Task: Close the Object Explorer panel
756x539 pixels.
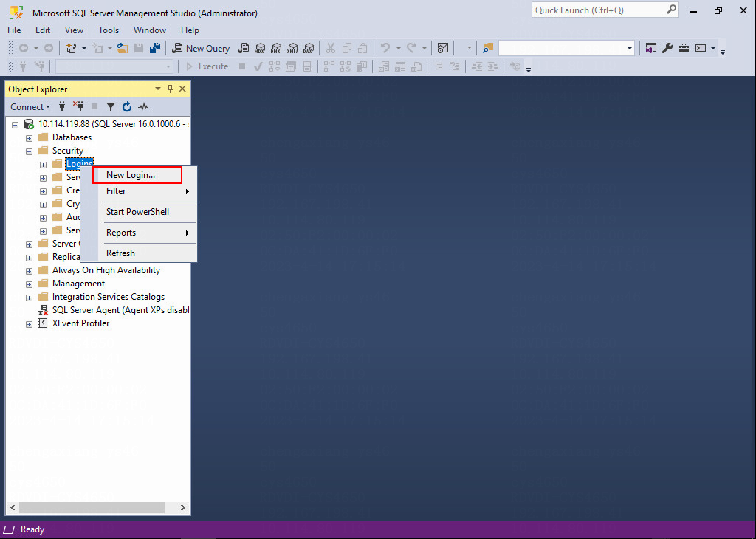Action: (182, 89)
